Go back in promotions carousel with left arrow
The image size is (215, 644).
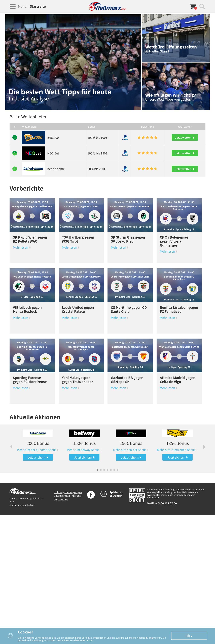point(11,447)
